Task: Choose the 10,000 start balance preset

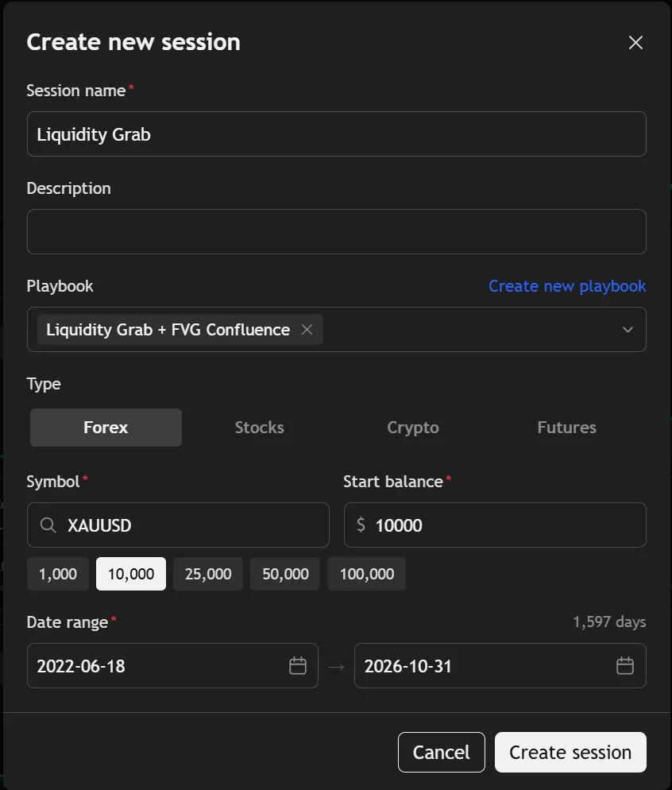Action: click(x=131, y=574)
